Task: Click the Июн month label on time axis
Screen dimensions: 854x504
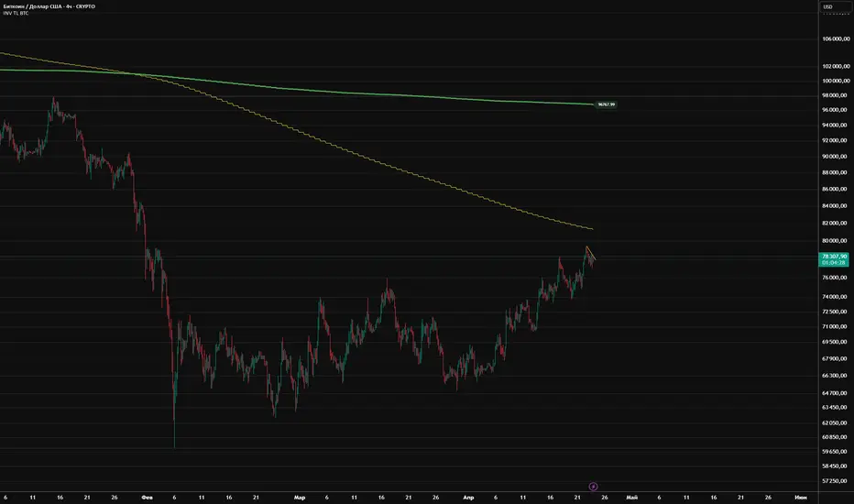Action: [801, 498]
